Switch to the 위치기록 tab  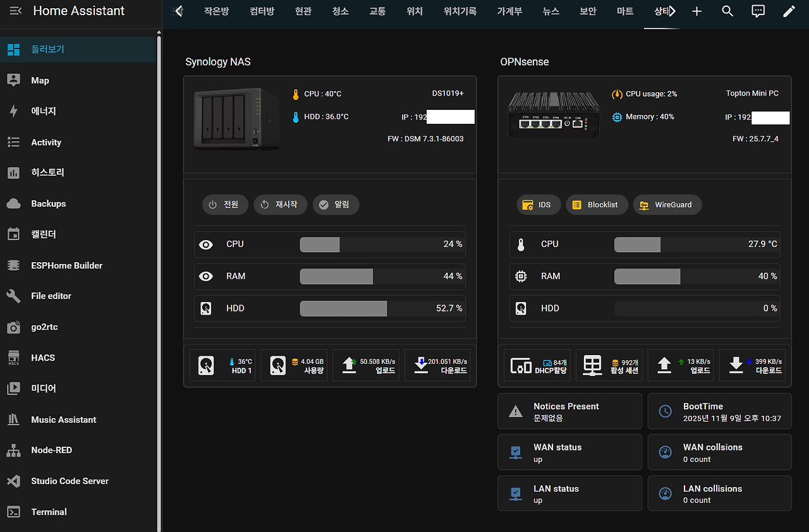tap(460, 11)
